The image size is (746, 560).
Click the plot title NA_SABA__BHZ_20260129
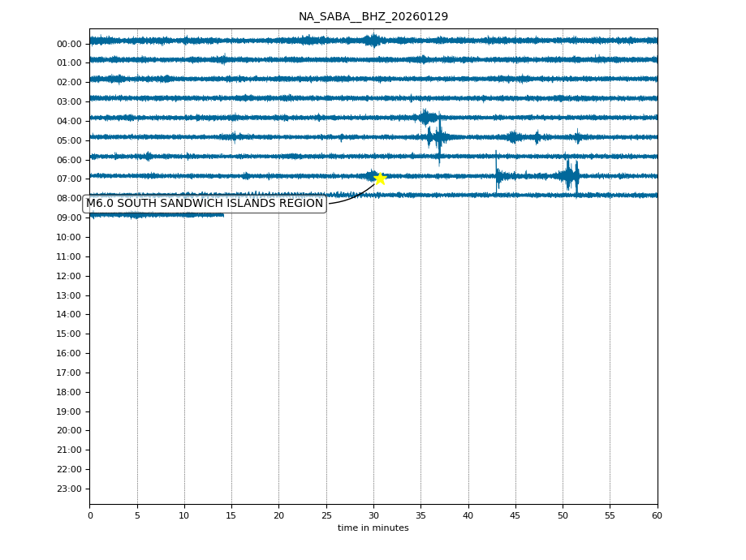373,17
